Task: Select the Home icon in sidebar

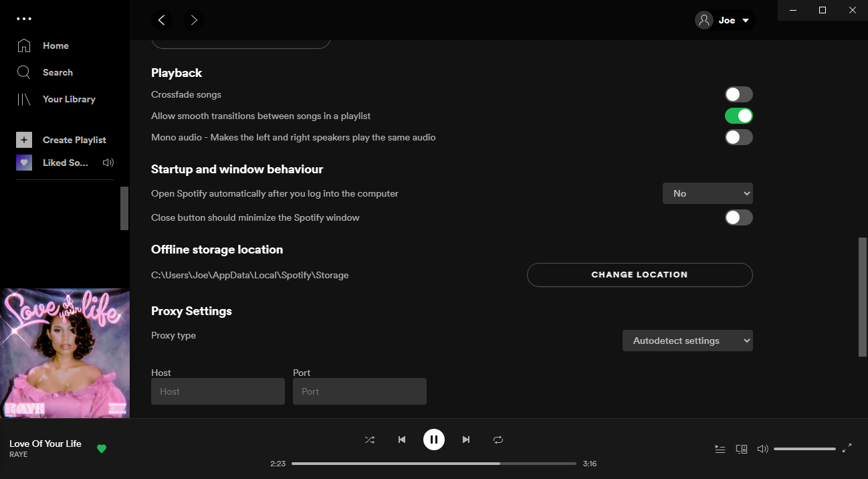Action: tap(24, 45)
